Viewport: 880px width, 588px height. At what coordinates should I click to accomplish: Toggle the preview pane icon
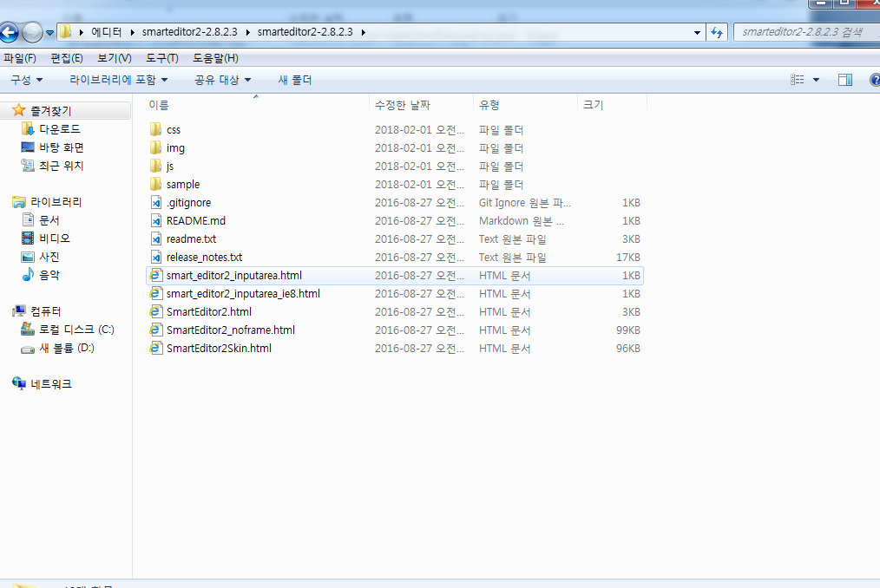(845, 80)
